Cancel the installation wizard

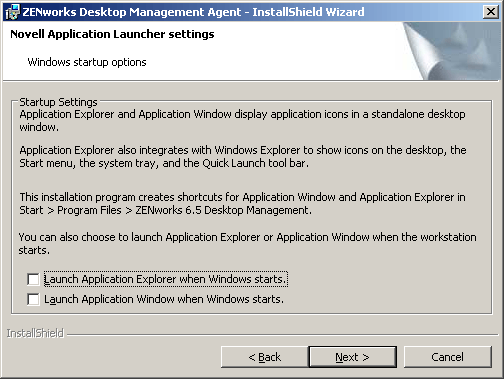(x=448, y=357)
